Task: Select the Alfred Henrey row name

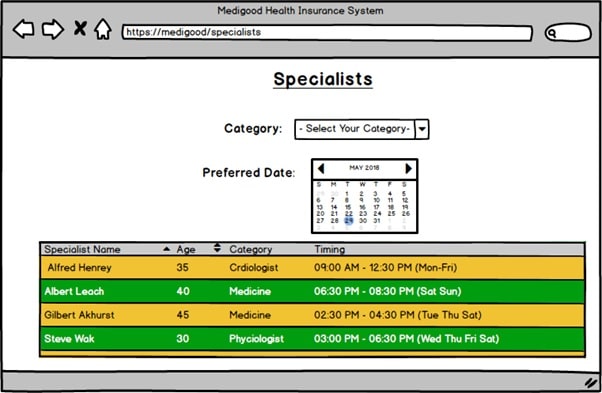Action: 79,268
